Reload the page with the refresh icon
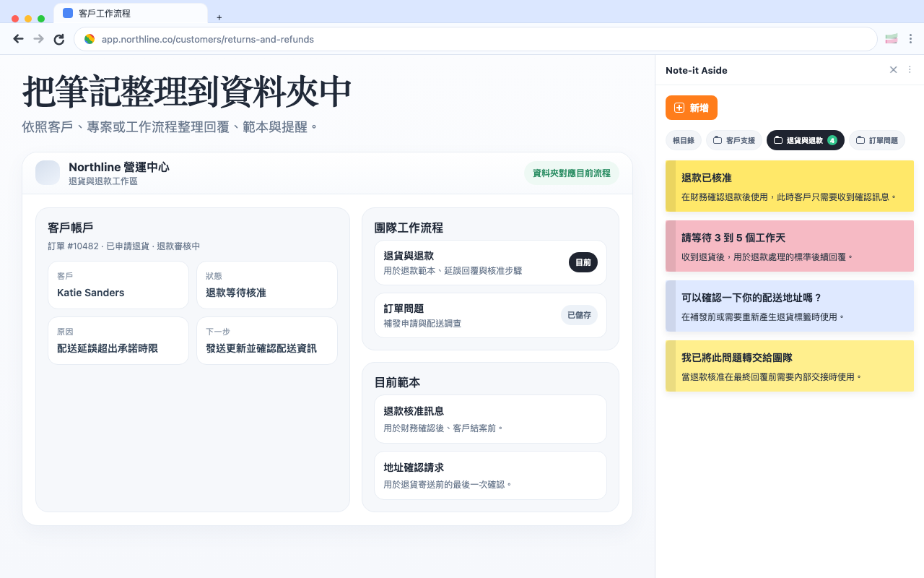This screenshot has height=578, width=924. pos(58,38)
